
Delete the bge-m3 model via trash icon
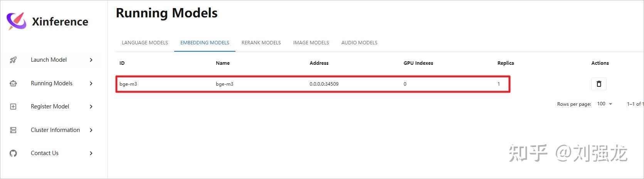[599, 84]
